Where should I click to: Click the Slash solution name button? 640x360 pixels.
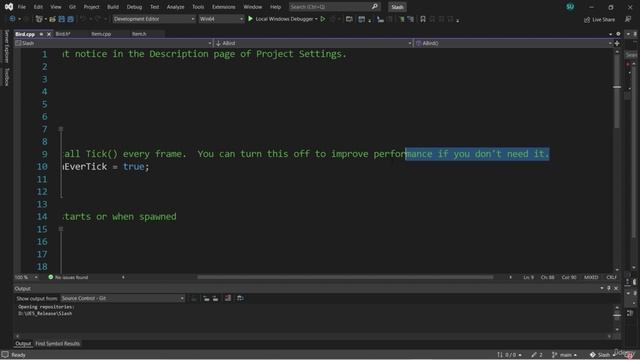click(x=397, y=7)
